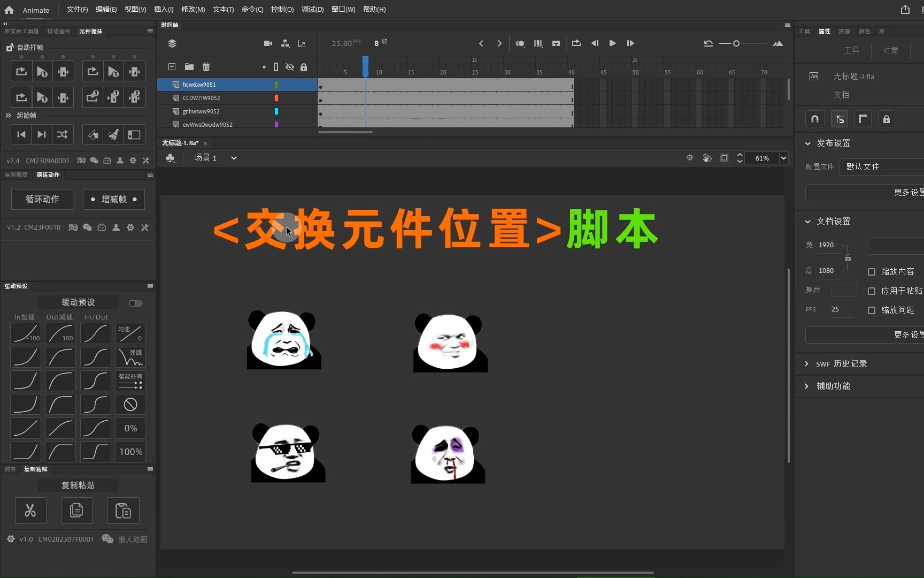Switch to 抖动插件 tab

pos(59,32)
